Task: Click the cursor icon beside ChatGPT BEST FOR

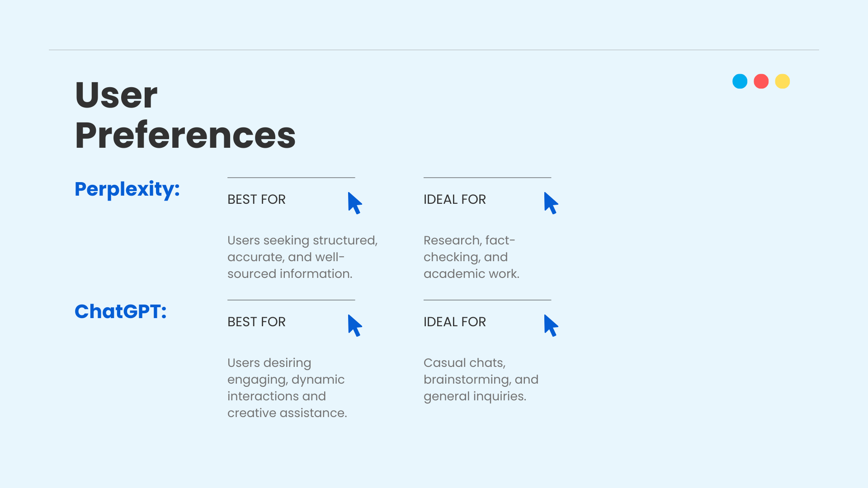Action: (x=355, y=325)
